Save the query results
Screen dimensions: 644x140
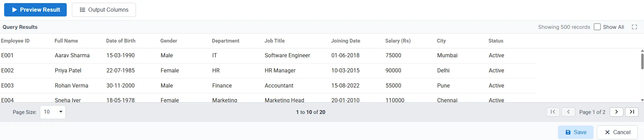(x=576, y=132)
